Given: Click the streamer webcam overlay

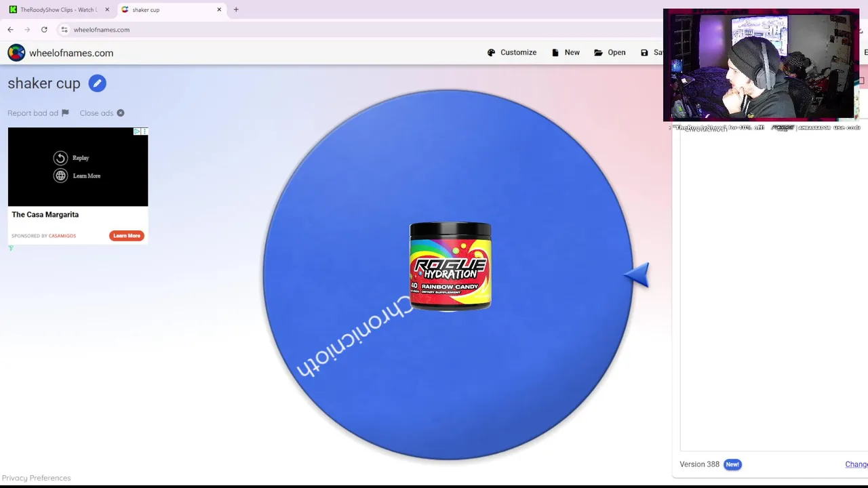Looking at the screenshot, I should (x=761, y=65).
